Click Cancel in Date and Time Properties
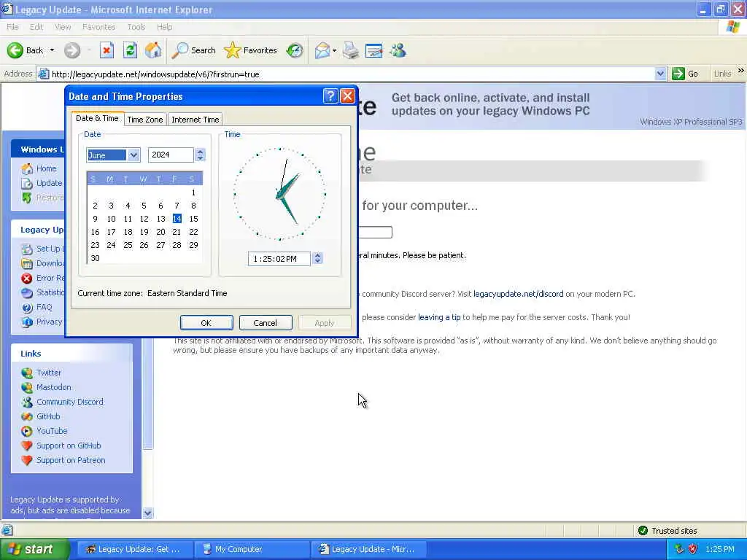This screenshot has width=747, height=560. [x=266, y=322]
